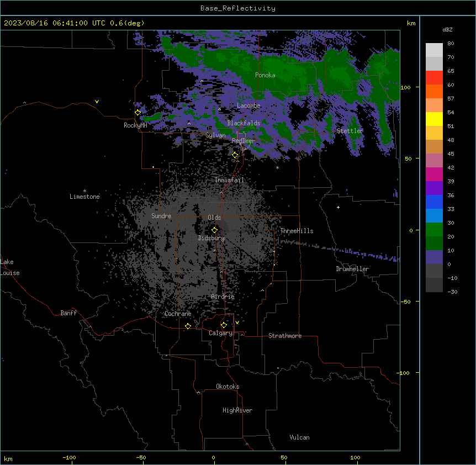Click the white plus marker north of Drumheller
This screenshot has width=476, height=465.
pos(338,207)
